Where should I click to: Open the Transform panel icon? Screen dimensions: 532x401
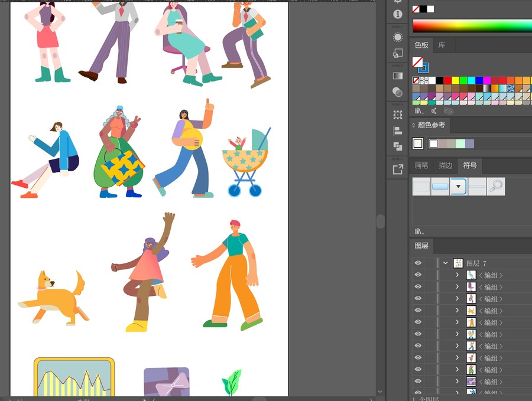coord(398,115)
